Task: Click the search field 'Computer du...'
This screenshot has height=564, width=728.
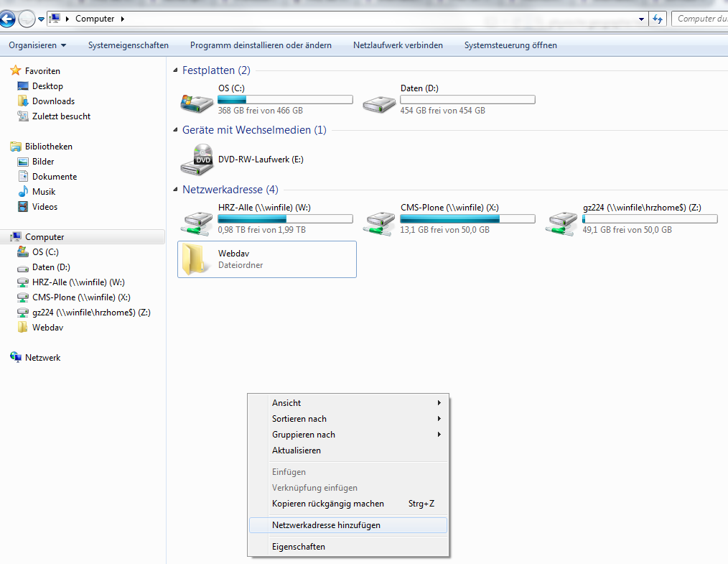Action: coord(700,19)
